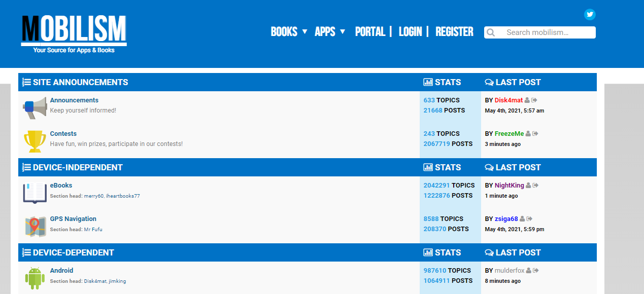Image resolution: width=644 pixels, height=294 pixels.
Task: Click 'Keep yourself informed!' description
Action: point(83,111)
